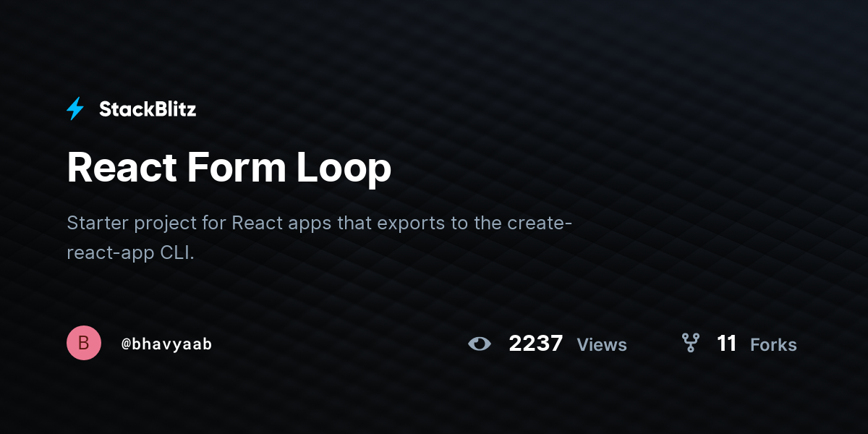868x434 pixels.
Task: Click the 11 fork count number
Action: coord(727,343)
